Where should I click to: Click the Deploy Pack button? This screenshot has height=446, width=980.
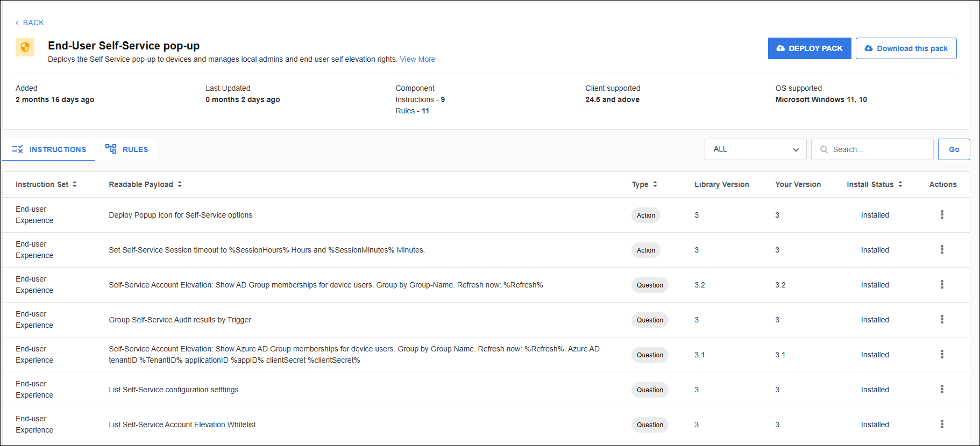[x=809, y=48]
